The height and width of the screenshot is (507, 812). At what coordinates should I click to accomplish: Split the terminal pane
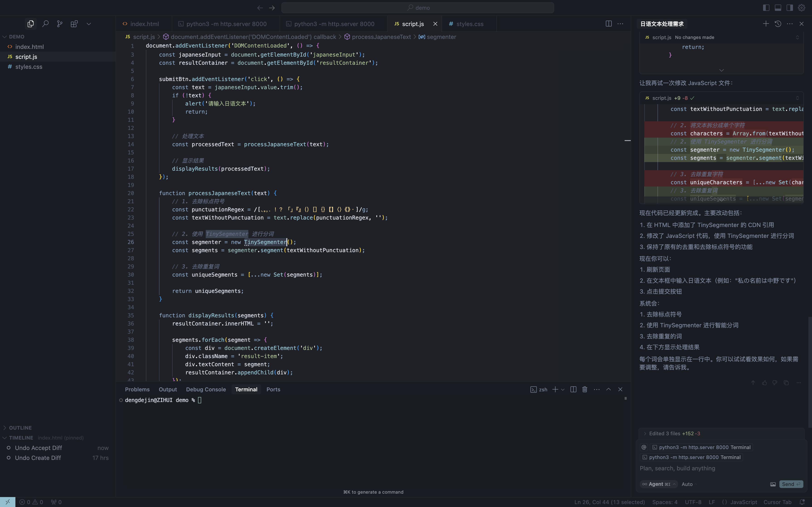(573, 389)
